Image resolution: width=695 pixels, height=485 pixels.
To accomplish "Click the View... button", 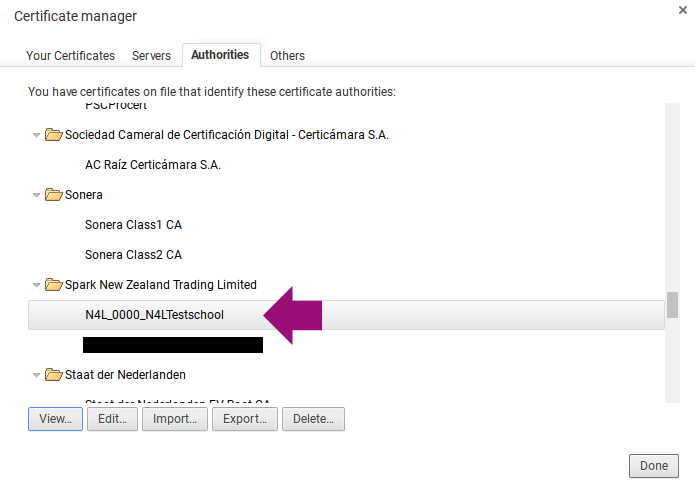I will (55, 419).
